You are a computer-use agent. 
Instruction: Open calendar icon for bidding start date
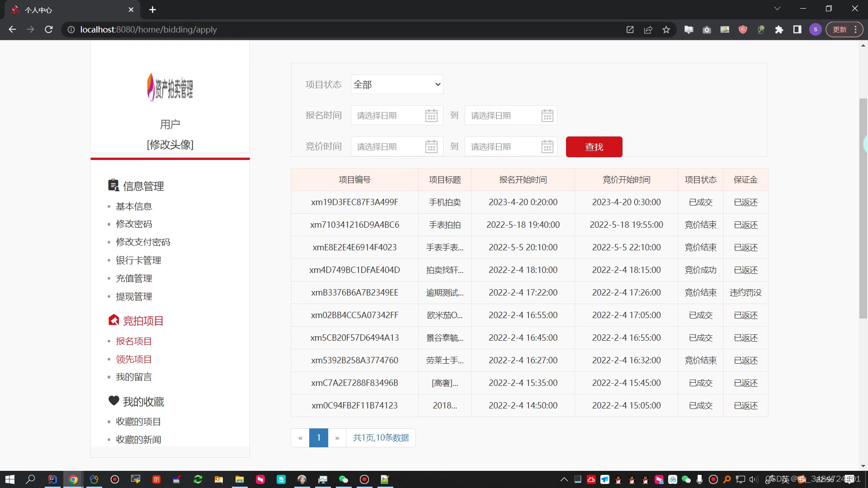[431, 147]
